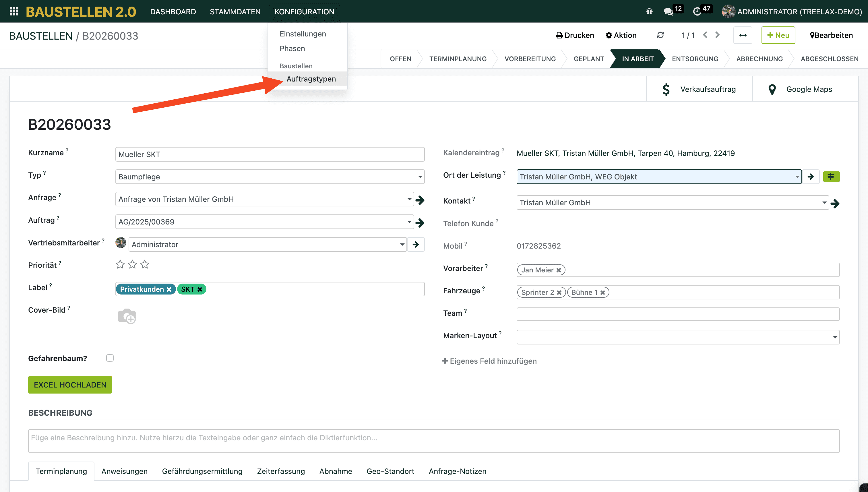The image size is (868, 492).
Task: Set priority to third star
Action: pyautogui.click(x=145, y=264)
